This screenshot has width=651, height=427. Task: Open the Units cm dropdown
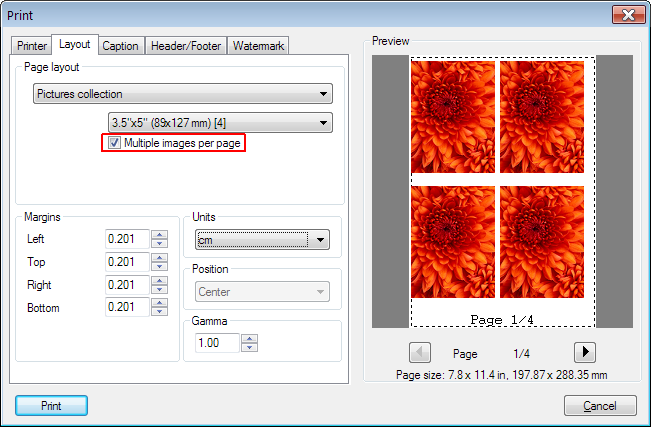point(262,240)
